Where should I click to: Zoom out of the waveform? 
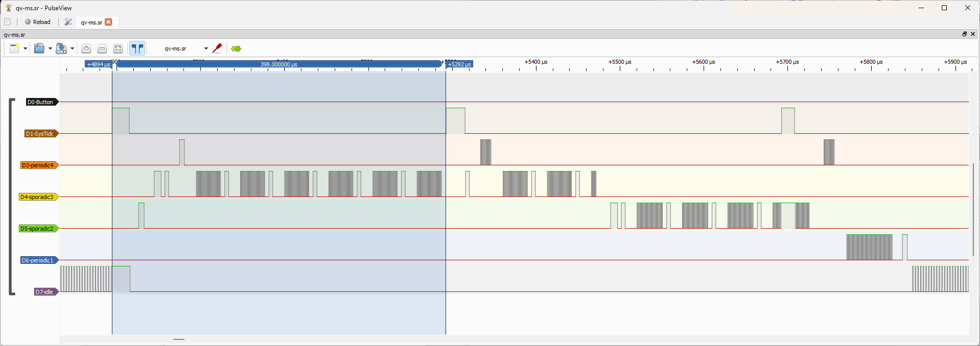pyautogui.click(x=102, y=48)
